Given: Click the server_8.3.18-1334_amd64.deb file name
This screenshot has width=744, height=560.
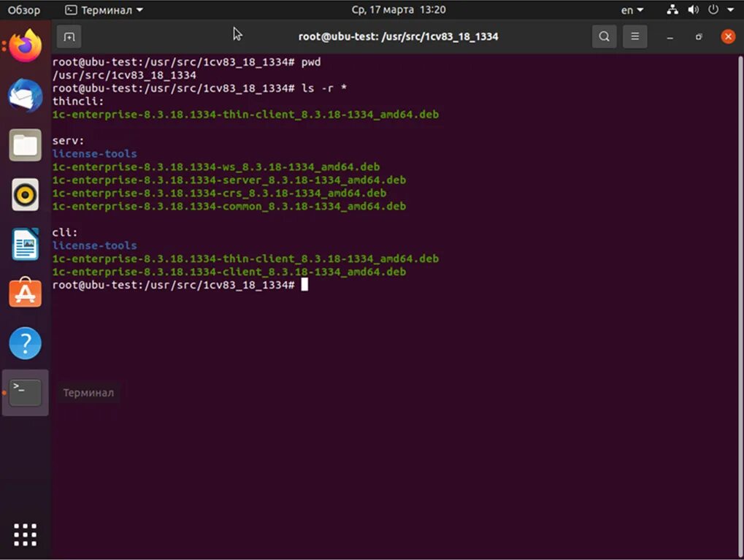Looking at the screenshot, I should pos(229,180).
